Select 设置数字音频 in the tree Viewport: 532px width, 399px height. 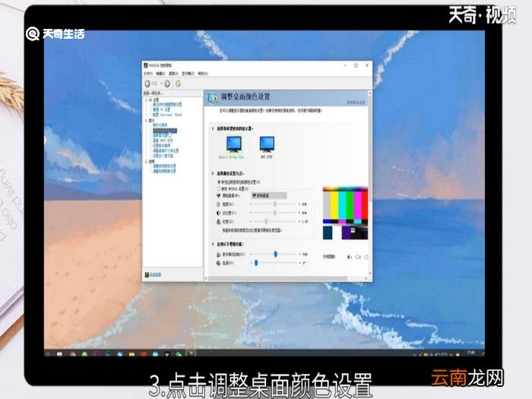pyautogui.click(x=161, y=145)
